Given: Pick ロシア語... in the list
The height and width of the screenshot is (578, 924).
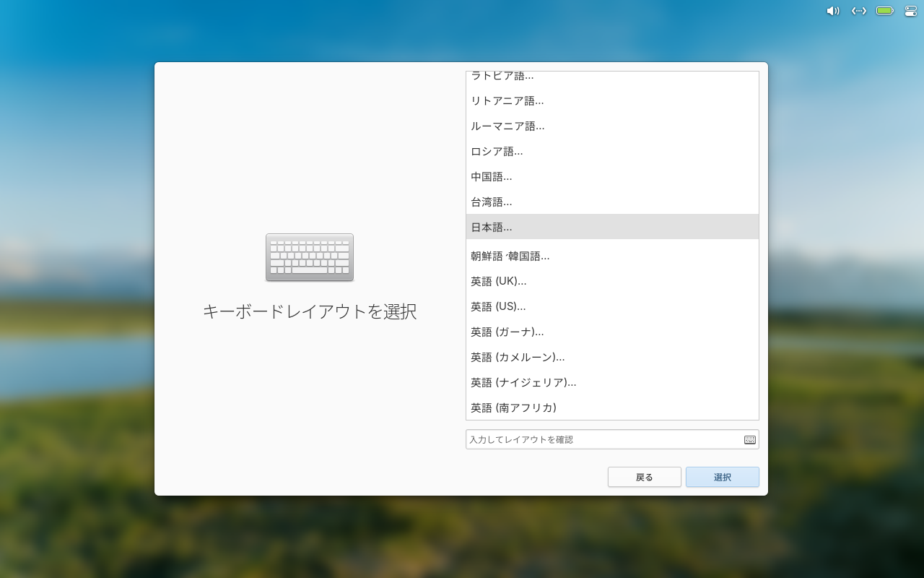Looking at the screenshot, I should pyautogui.click(x=612, y=151).
